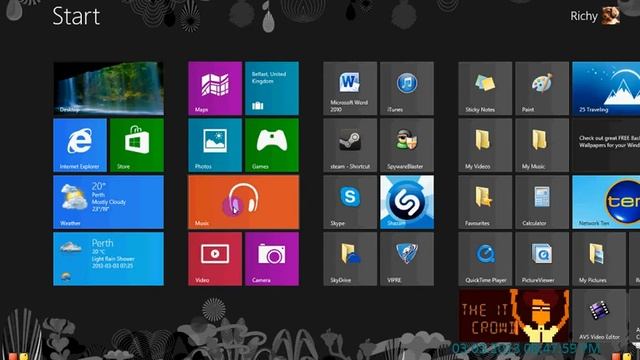Open My Pictures folder tile
The width and height of the screenshot is (640, 360).
599,259
